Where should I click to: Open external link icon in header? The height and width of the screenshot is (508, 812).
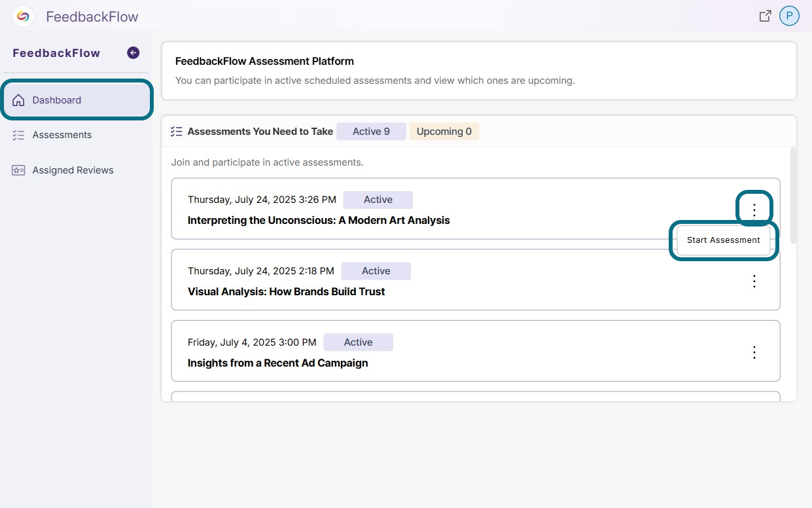(x=765, y=16)
